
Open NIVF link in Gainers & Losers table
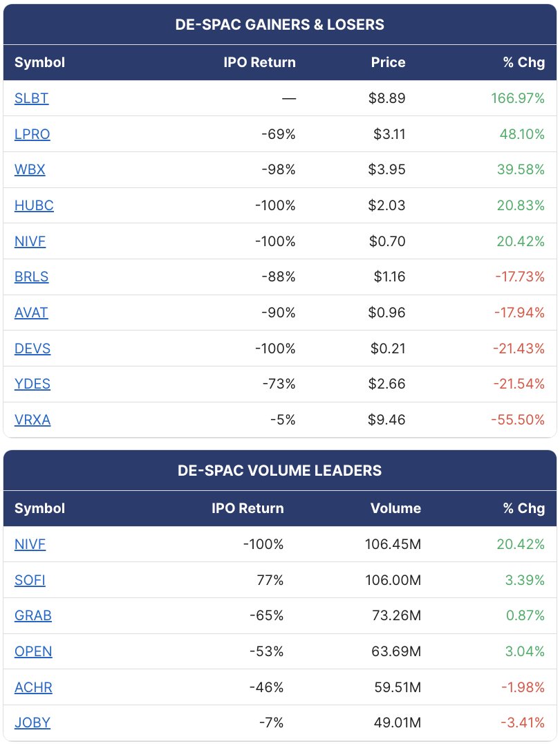click(x=30, y=241)
